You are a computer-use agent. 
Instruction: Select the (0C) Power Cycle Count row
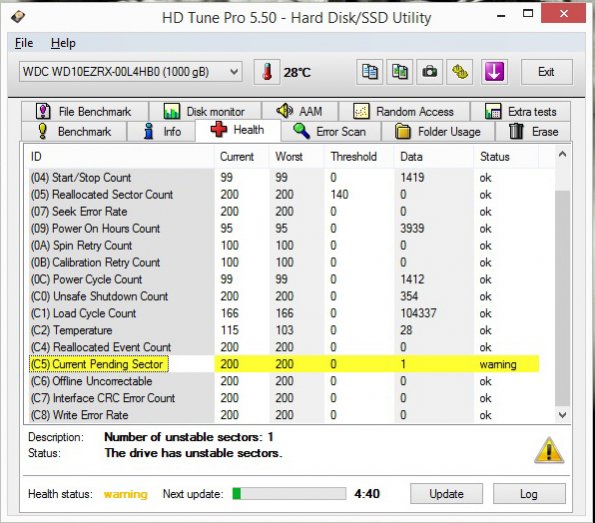284,279
